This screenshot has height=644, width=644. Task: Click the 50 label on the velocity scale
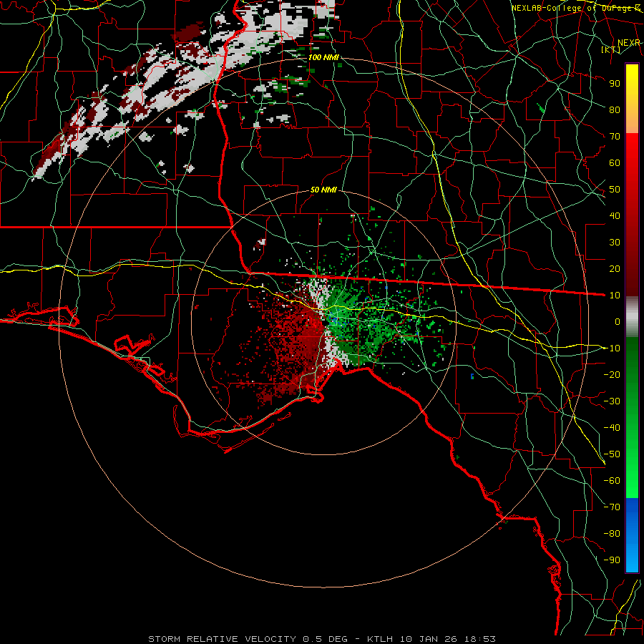[615, 190]
